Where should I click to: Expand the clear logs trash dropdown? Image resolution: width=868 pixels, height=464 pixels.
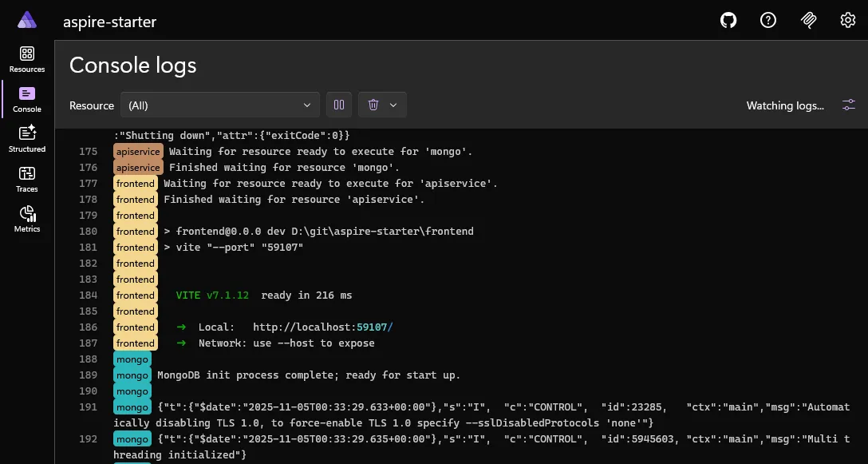click(382, 105)
